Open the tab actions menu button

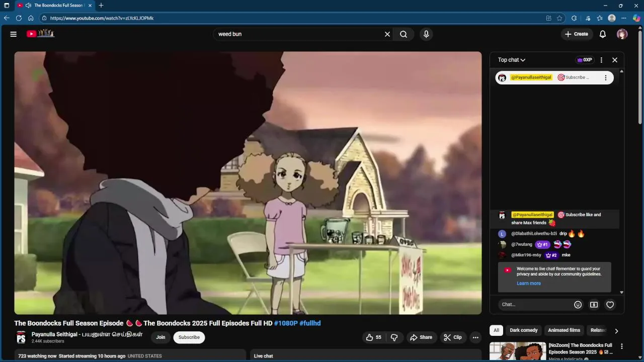click(7, 6)
